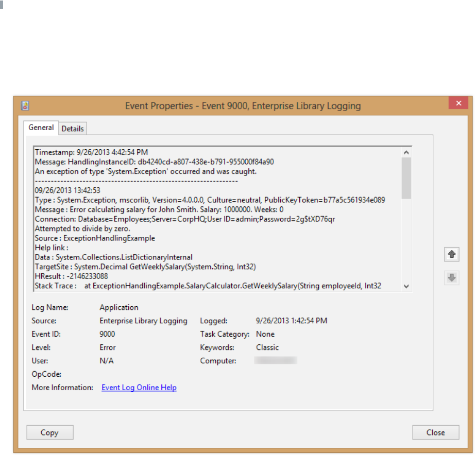Screen dimensions: 476x455
Task: Click the 09/26/2013 13:42:53 line
Action: pos(67,190)
